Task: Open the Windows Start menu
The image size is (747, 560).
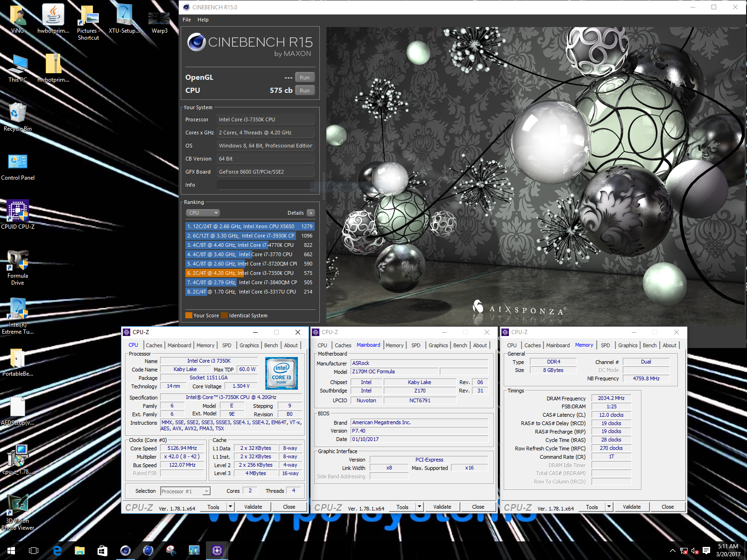Action: pos(11,551)
